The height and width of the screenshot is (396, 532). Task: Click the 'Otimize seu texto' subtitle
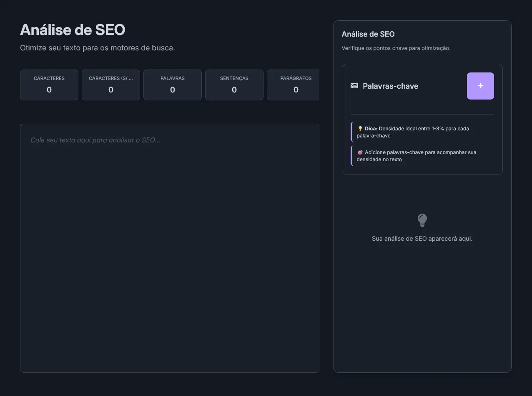(98, 48)
